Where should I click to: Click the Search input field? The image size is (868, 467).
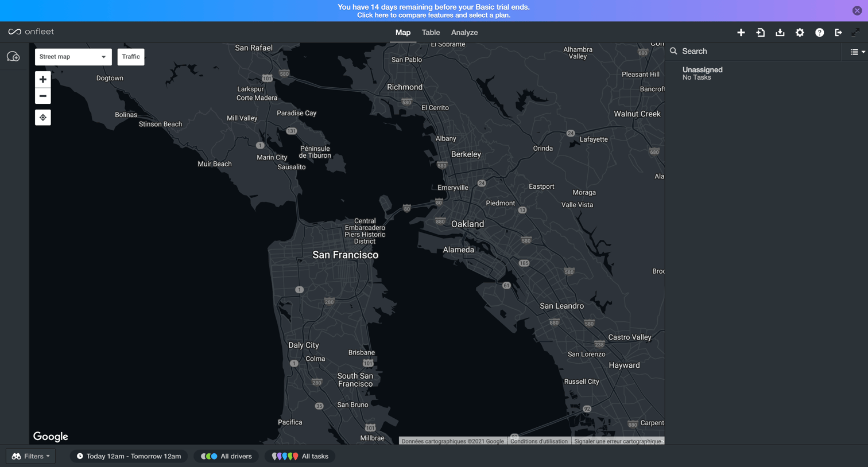(x=758, y=51)
